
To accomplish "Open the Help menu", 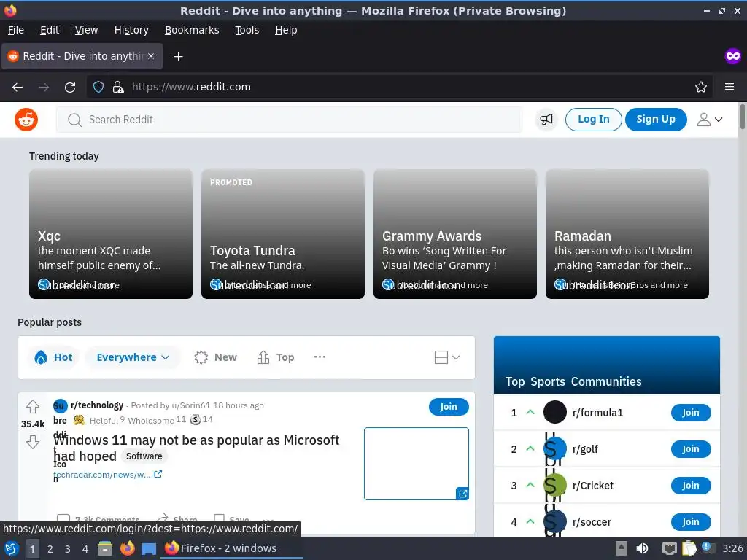I will (286, 30).
